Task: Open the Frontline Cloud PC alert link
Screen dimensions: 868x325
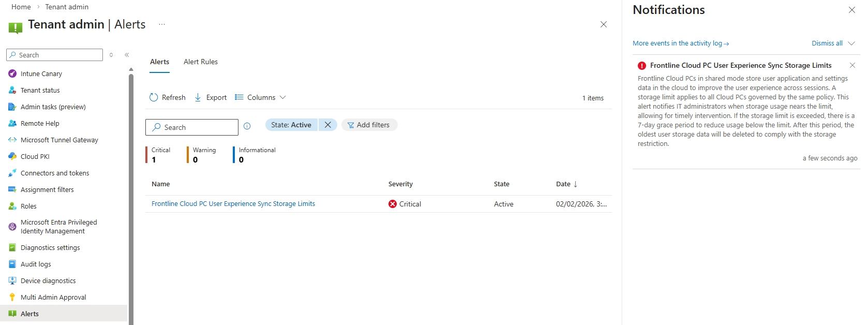Action: [233, 204]
